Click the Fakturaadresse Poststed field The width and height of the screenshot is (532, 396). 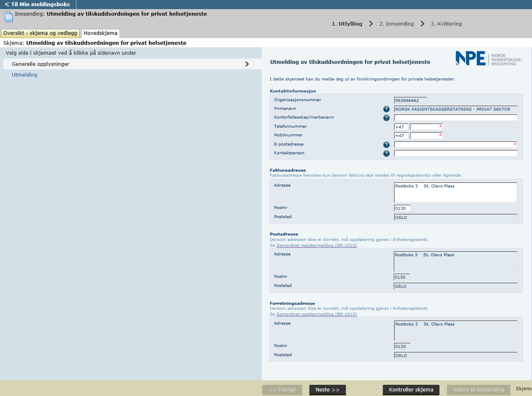(456, 217)
